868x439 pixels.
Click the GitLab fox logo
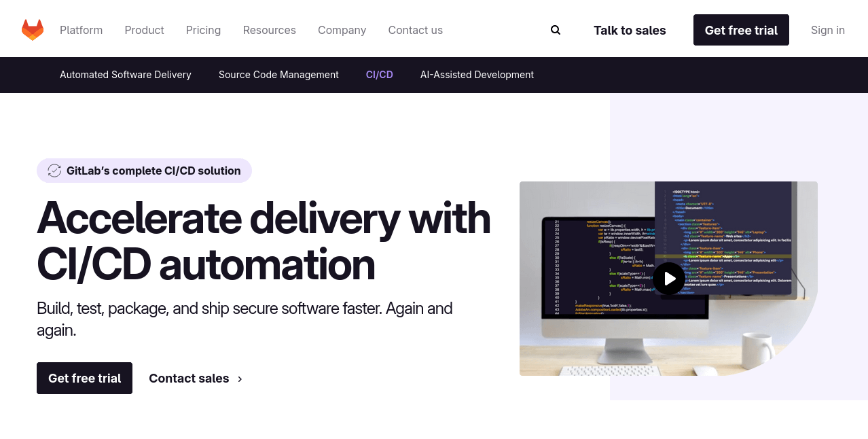[32, 29]
